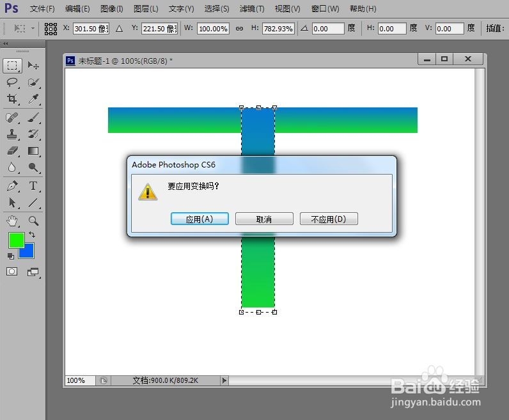Viewport: 509px width, 420px height.
Task: Select the Crop tool
Action: [x=12, y=98]
